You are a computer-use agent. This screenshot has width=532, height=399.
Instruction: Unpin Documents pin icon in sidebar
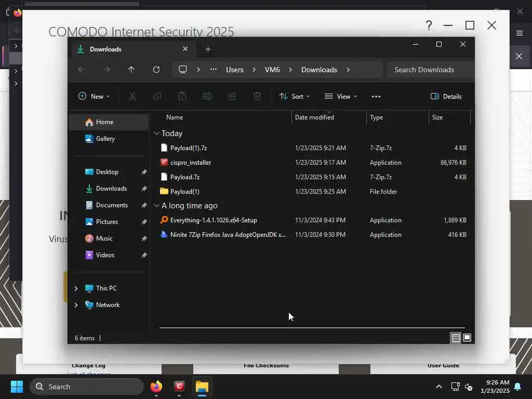tap(144, 205)
